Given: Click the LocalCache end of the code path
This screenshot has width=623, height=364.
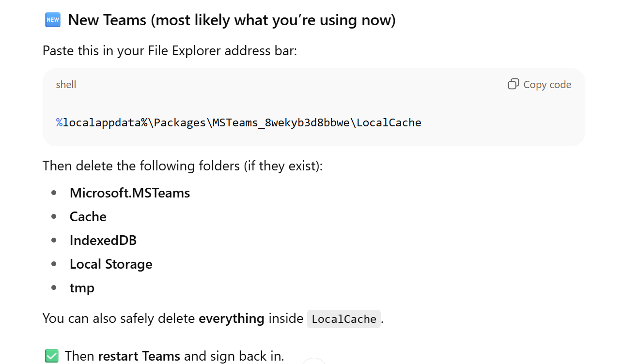Looking at the screenshot, I should pyautogui.click(x=389, y=123).
